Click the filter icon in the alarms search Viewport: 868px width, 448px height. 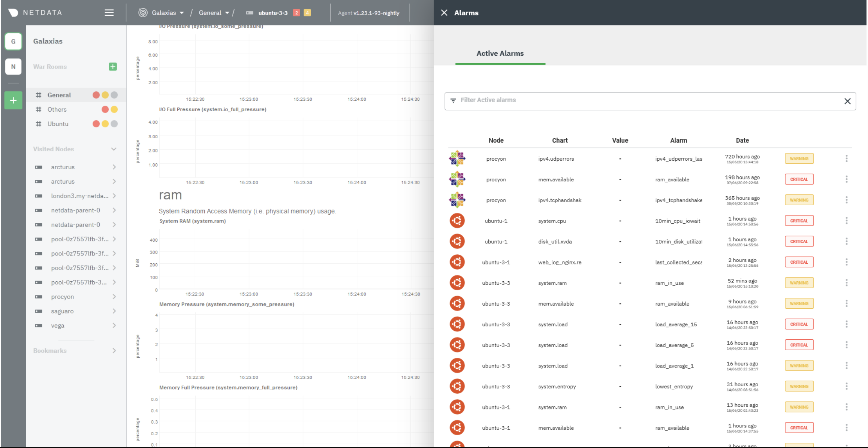(x=453, y=100)
